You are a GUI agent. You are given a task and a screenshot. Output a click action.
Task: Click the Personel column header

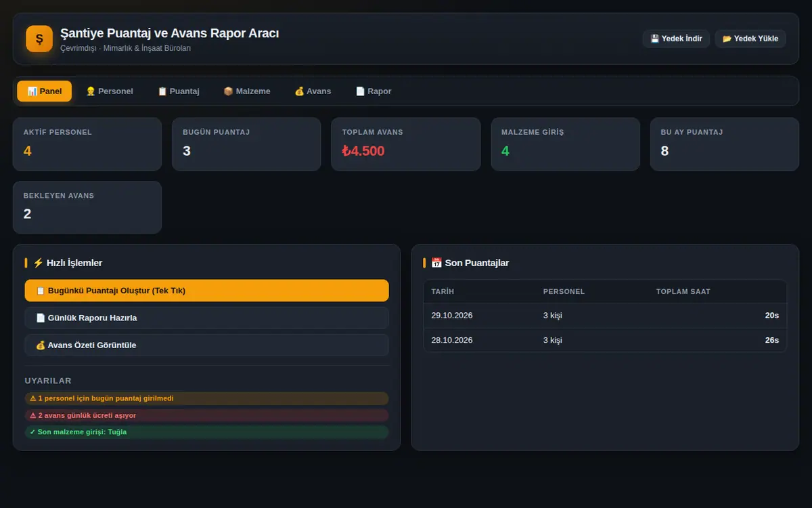pyautogui.click(x=564, y=292)
